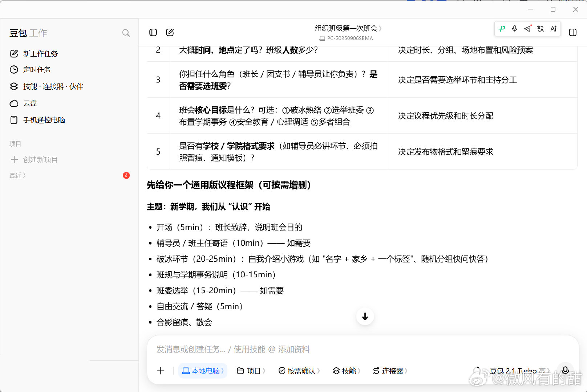Start voice input with bottom microphone button
This screenshot has width=587, height=392.
pos(565,370)
